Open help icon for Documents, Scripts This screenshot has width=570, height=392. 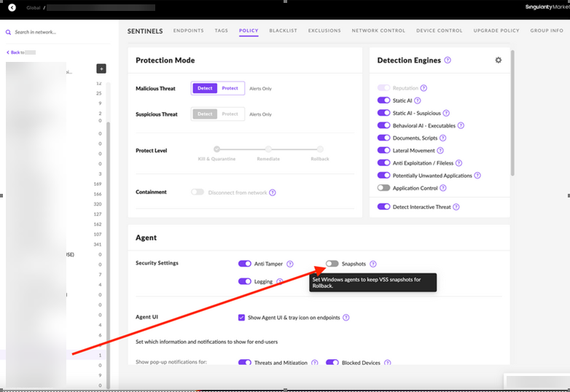pos(442,138)
